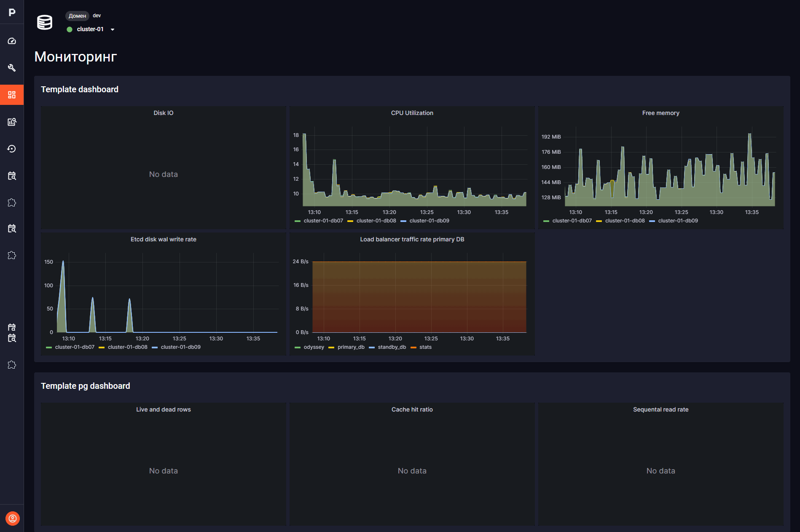Viewport: 800px width, 532px height.
Task: Click the P logo in the sidebar
Action: click(12, 13)
